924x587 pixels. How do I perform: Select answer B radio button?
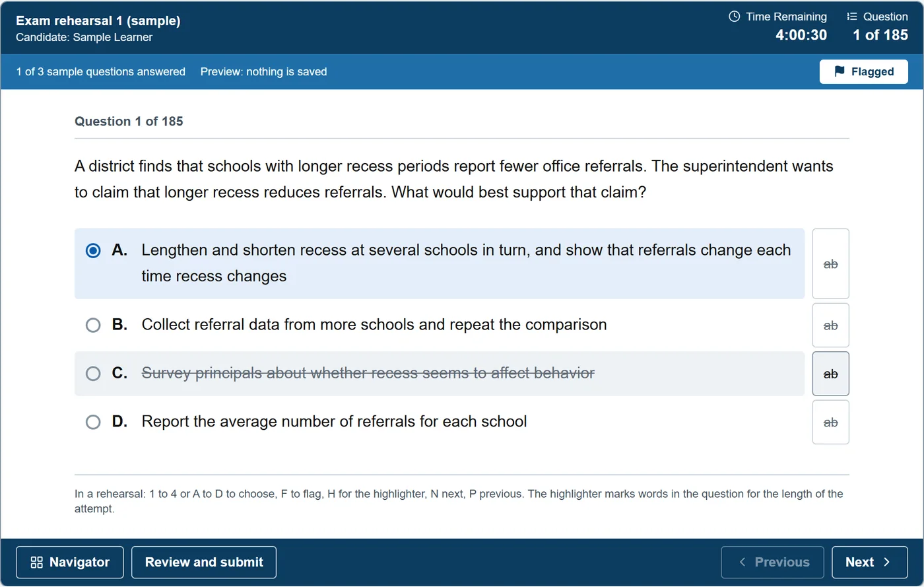[x=93, y=325]
